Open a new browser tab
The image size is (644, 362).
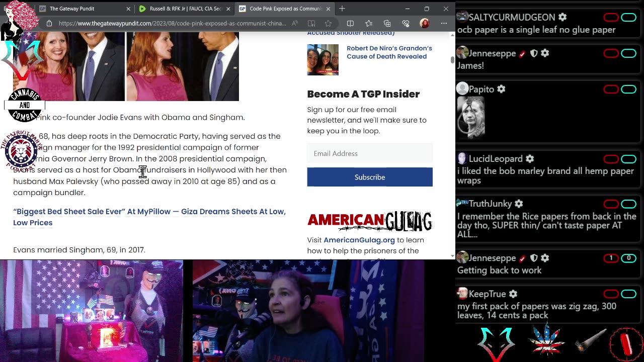tap(342, 9)
